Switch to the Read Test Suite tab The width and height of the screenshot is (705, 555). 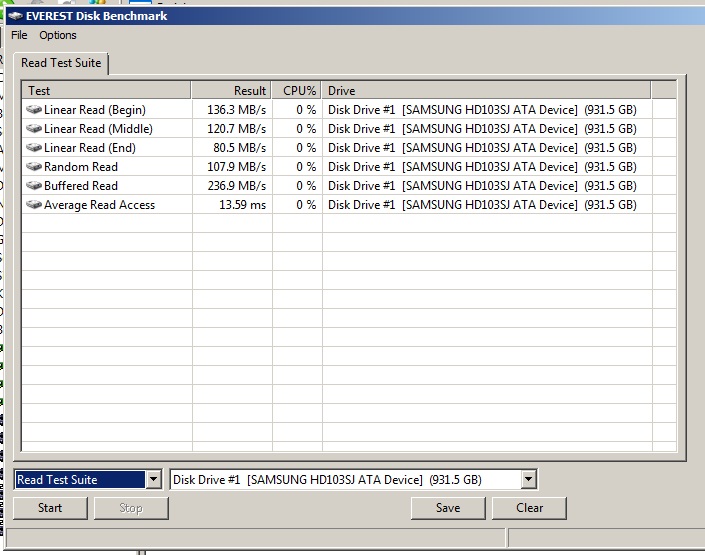pyautogui.click(x=61, y=63)
